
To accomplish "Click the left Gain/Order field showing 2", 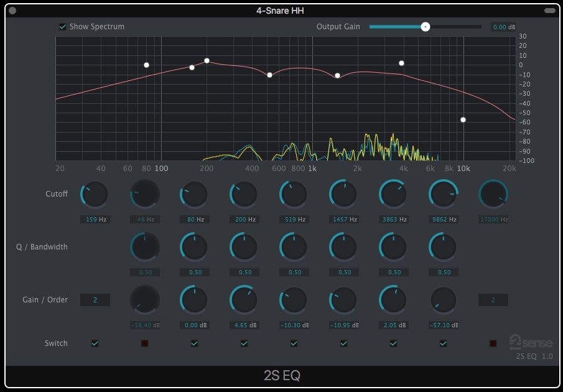I will click(95, 299).
